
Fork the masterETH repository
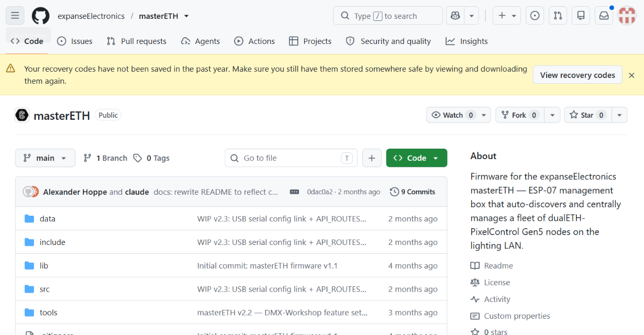pyautogui.click(x=520, y=115)
